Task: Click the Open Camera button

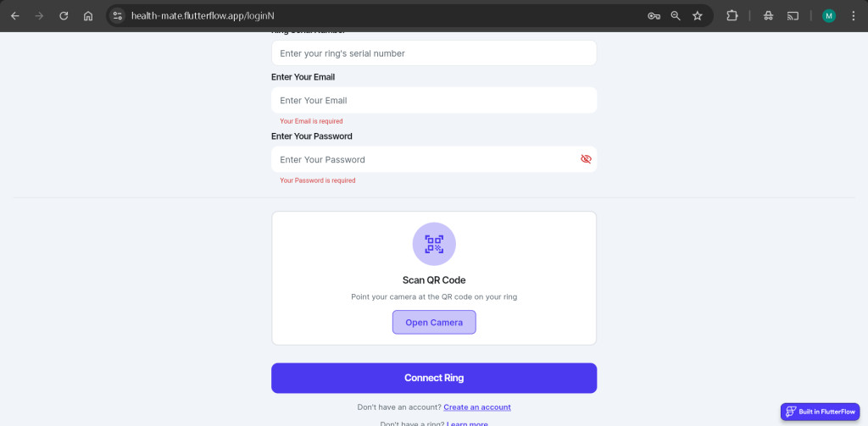Action: tap(434, 323)
